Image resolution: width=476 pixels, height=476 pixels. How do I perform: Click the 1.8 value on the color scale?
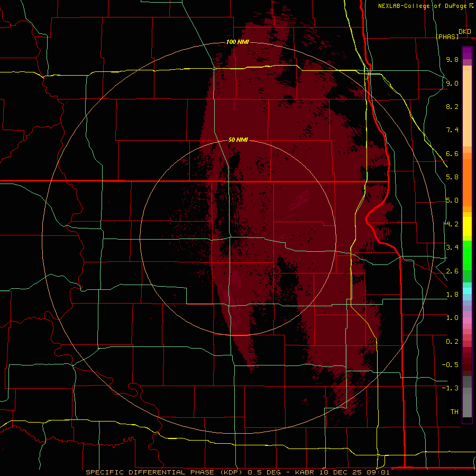[452, 295]
